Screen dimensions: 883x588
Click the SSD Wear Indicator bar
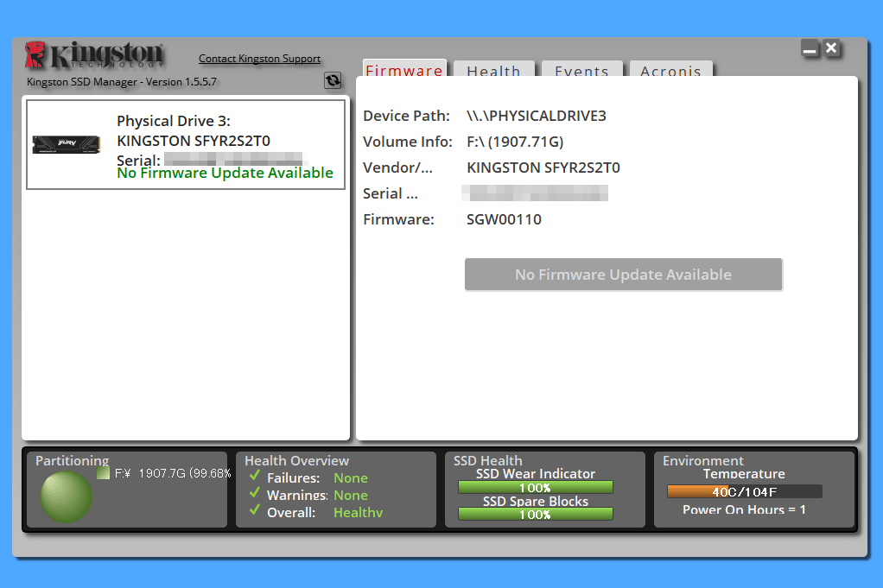535,488
